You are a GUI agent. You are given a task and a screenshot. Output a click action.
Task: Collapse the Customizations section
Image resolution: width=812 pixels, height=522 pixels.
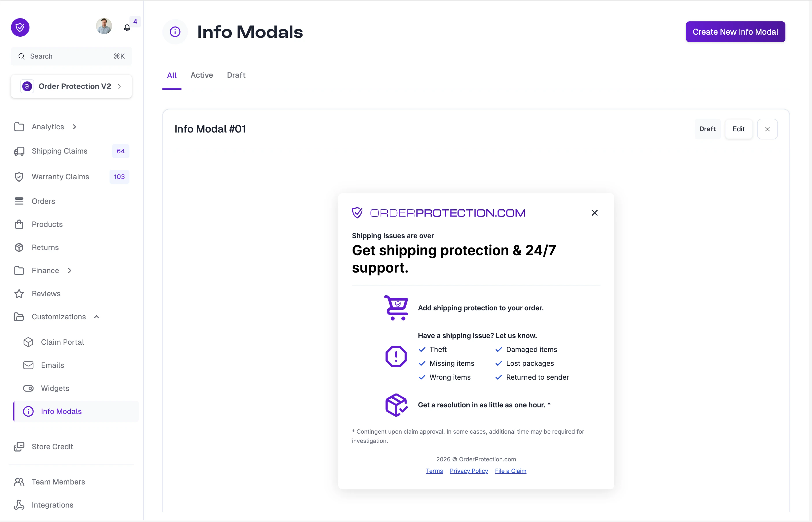(96, 317)
